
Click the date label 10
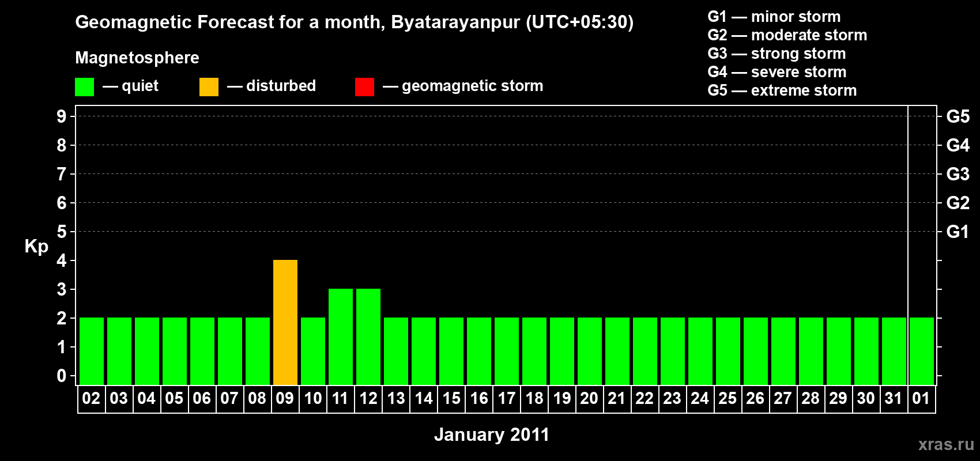[312, 398]
